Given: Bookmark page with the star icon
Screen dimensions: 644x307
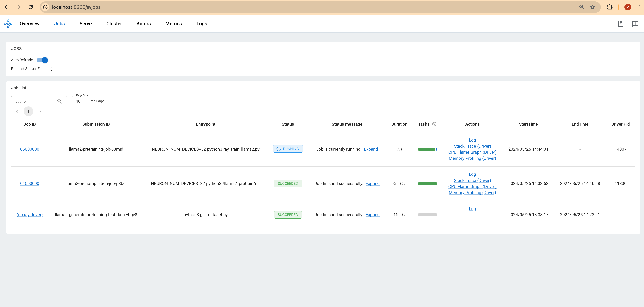Looking at the screenshot, I should (x=593, y=7).
